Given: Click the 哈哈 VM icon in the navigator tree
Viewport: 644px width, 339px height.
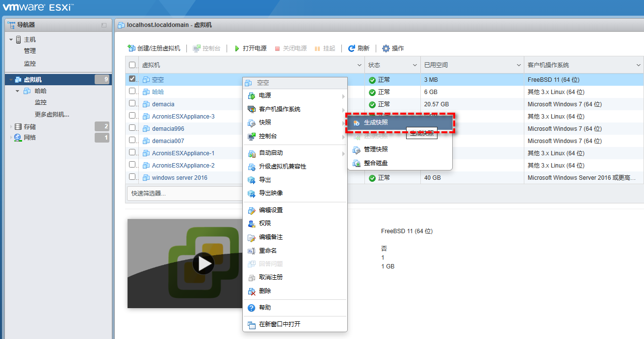Looking at the screenshot, I should pos(27,91).
